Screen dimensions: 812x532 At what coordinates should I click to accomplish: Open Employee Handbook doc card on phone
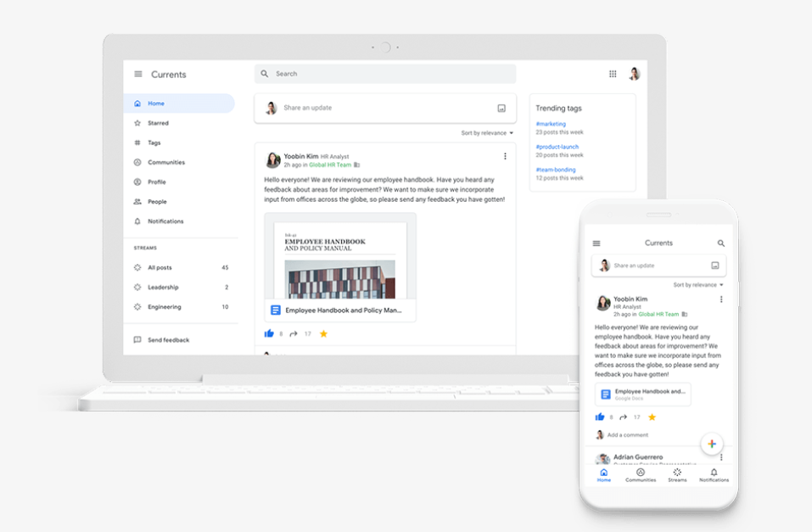[x=642, y=395]
